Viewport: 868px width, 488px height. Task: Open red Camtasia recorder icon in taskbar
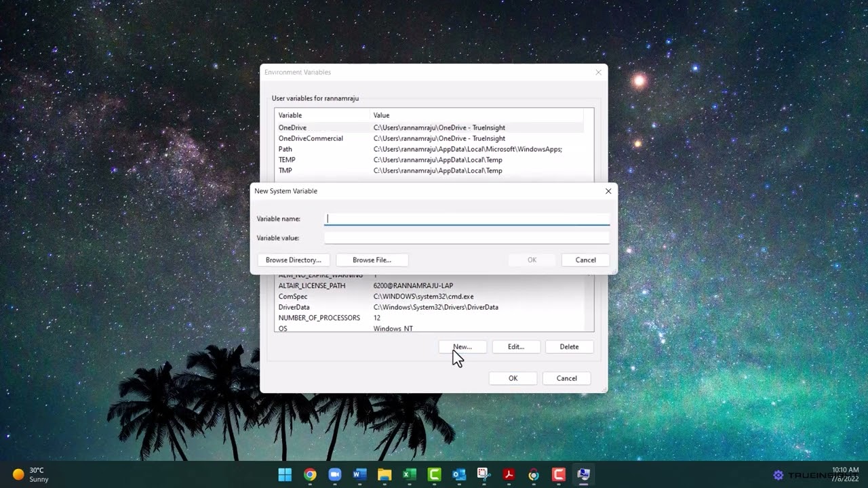[559, 474]
